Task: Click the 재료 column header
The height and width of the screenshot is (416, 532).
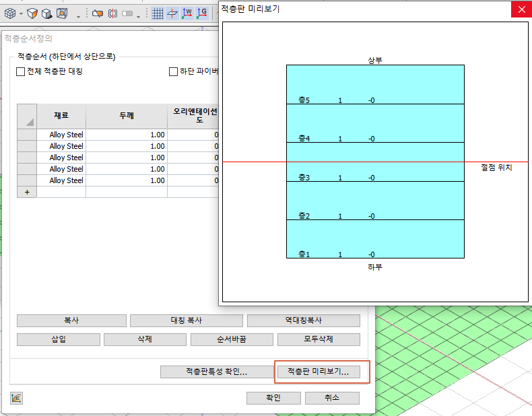Action: coord(61,116)
